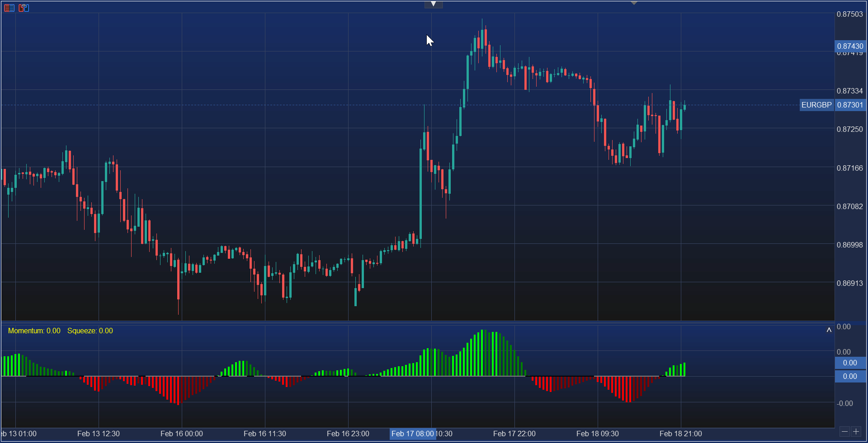Image resolution: width=868 pixels, height=443 pixels.
Task: Open the Active Symbol Panel icon
Action: point(9,8)
